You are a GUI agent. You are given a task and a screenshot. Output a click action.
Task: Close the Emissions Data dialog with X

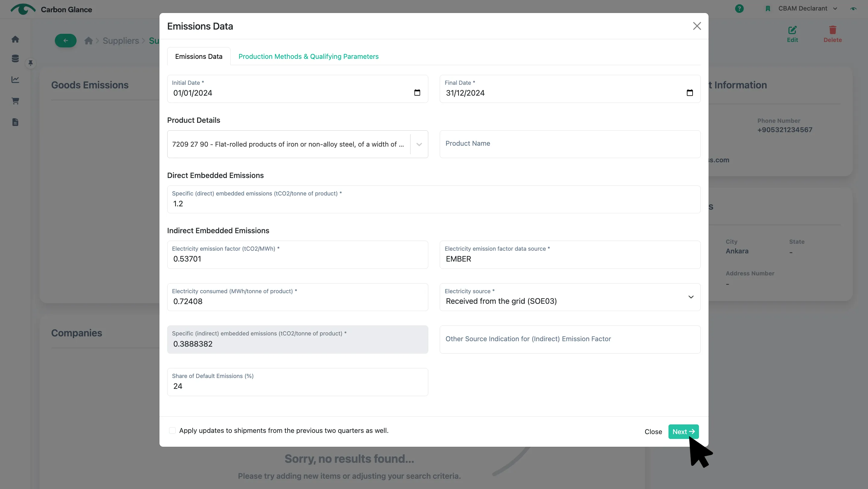697,26
